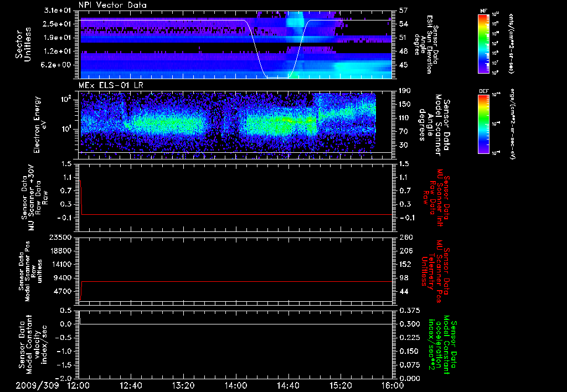Click the 6.2e+00 sector tick value
Image resolution: width=567 pixels, height=392 pixels.
tap(58, 65)
